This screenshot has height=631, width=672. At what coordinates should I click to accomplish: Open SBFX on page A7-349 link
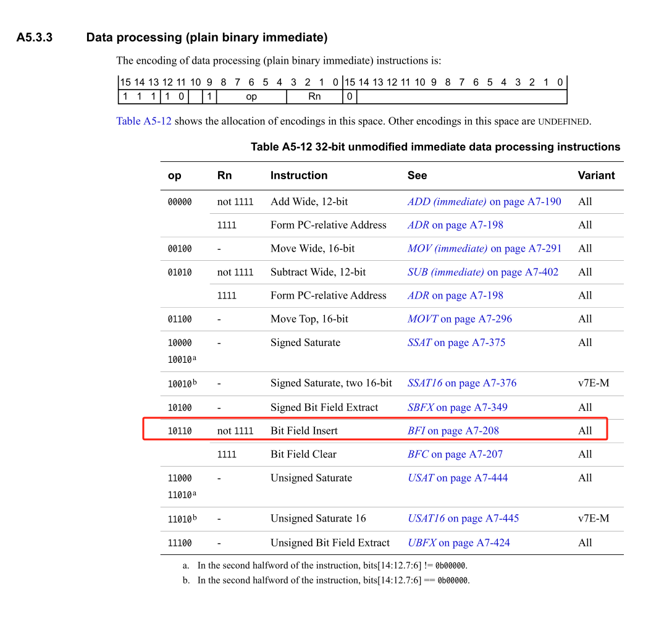458,407
